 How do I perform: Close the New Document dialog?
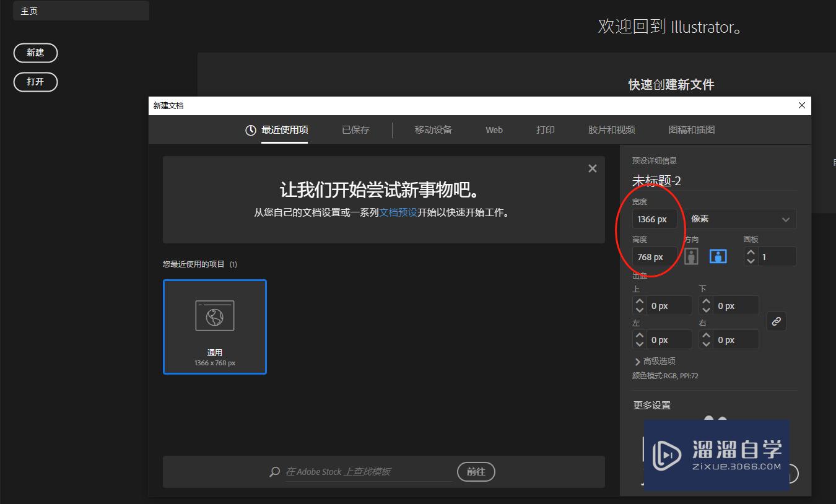(x=802, y=105)
